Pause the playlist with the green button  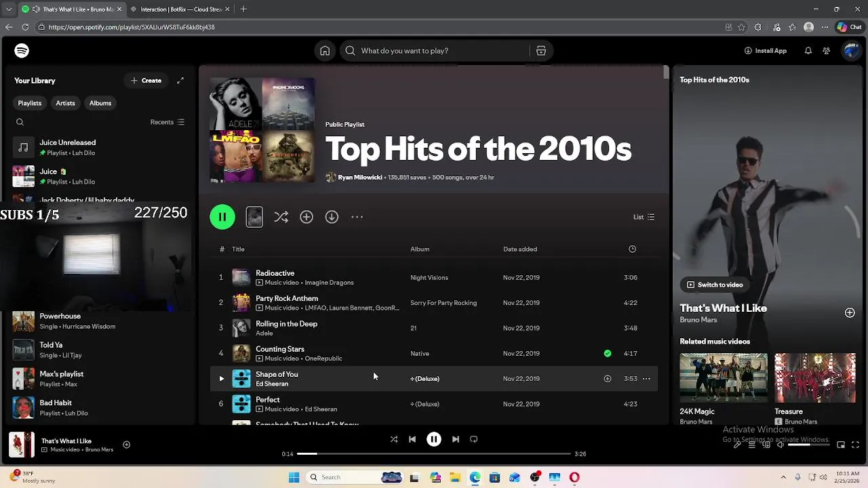coord(222,217)
